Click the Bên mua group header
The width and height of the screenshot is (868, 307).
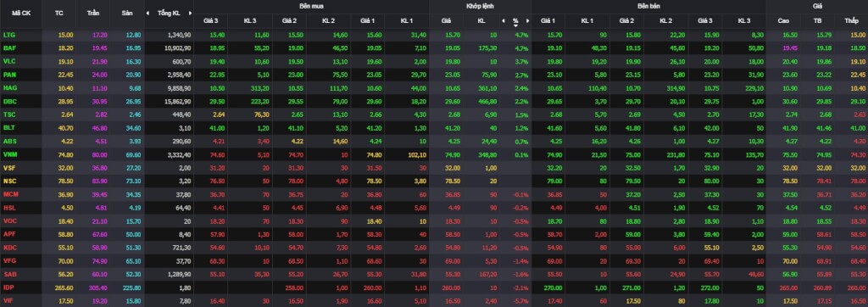(x=311, y=6)
